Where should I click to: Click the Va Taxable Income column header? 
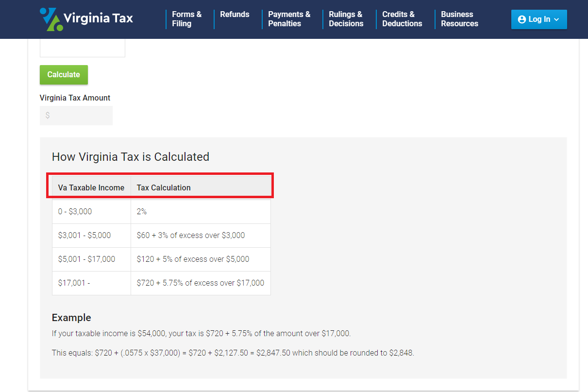pyautogui.click(x=91, y=187)
